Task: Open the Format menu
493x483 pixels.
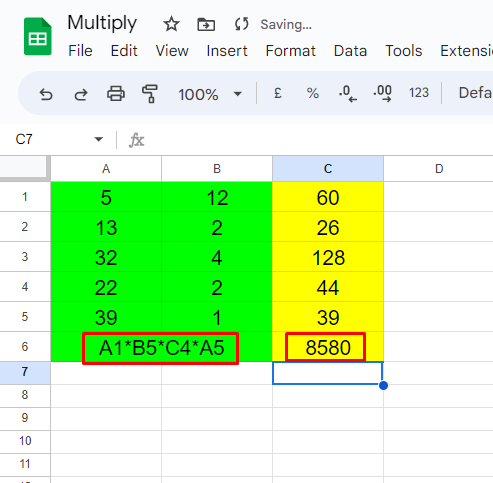Action: click(x=290, y=51)
